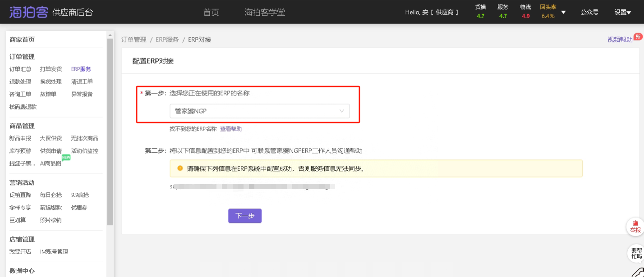This screenshot has width=644, height=277.
Task: Click the 商品管理 sidebar section heading
Action: coord(22,126)
